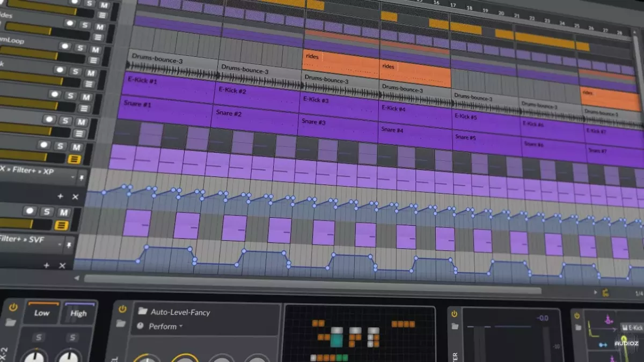Open device folder below Auto-Level power button
Viewport: 644px width, 362px height.
click(x=121, y=323)
